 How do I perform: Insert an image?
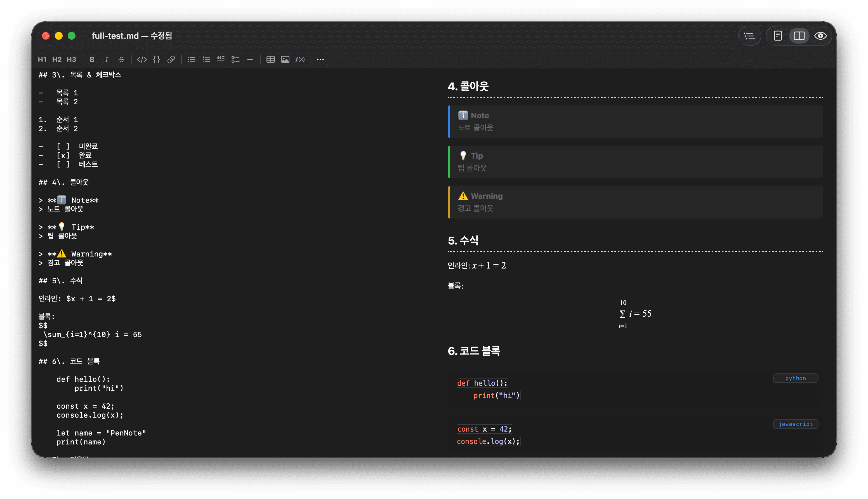tap(285, 59)
